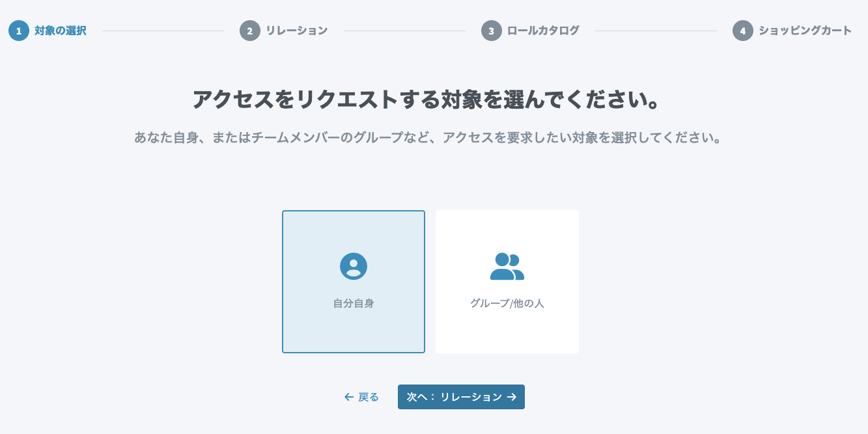Click the step 4 circle icon

tap(743, 31)
